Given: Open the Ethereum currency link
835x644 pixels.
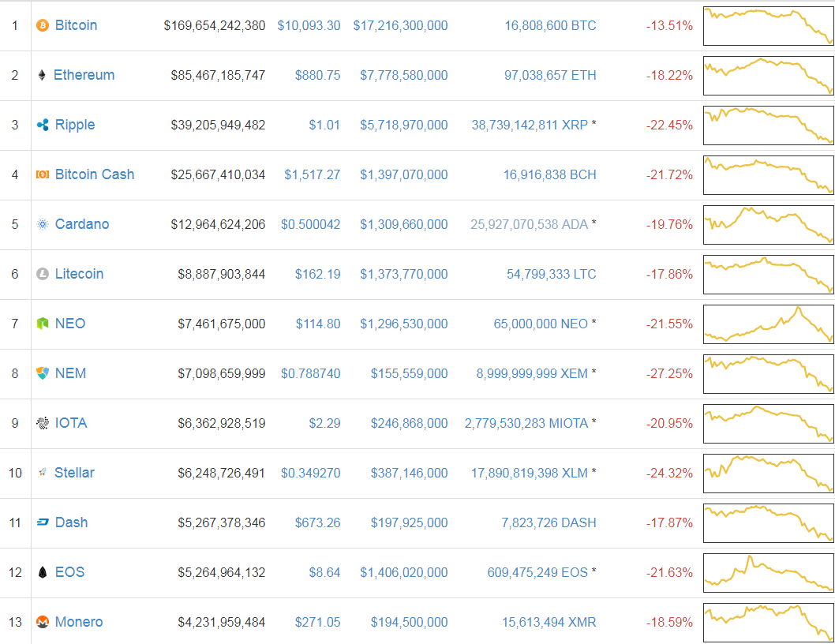Looking at the screenshot, I should coord(84,74).
